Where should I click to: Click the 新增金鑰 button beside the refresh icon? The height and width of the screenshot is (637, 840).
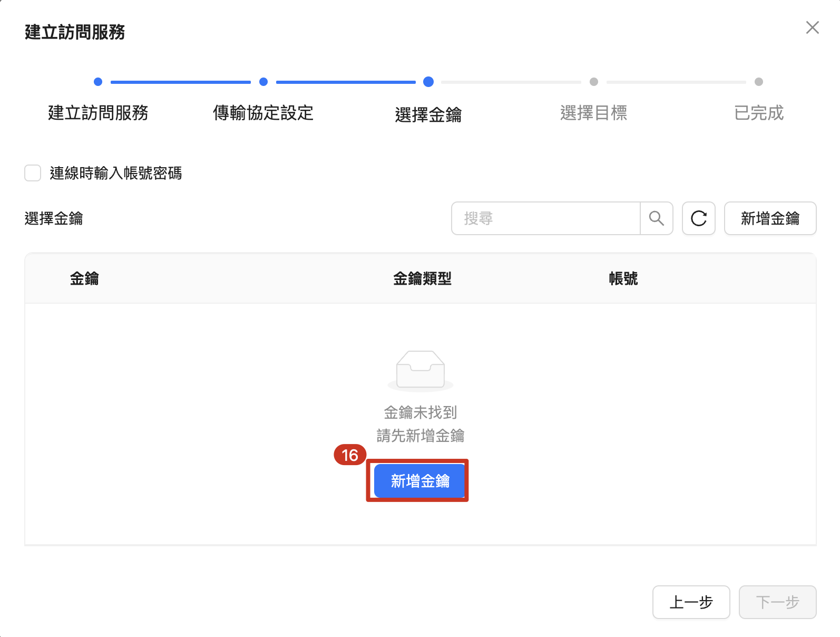770,218
